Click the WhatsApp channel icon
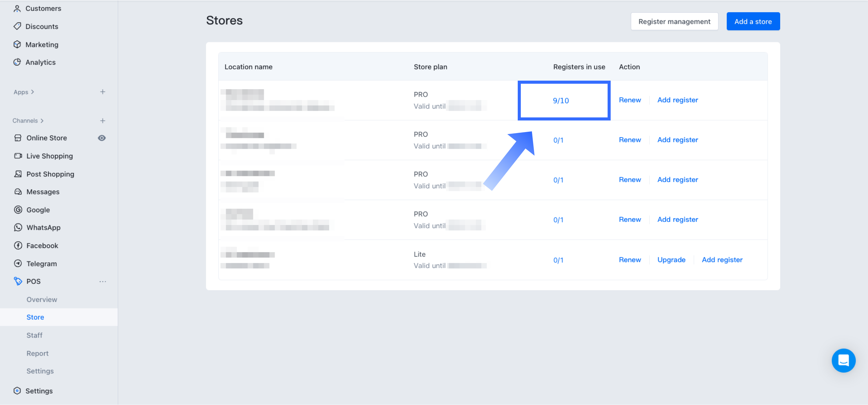The width and height of the screenshot is (868, 405). (18, 227)
